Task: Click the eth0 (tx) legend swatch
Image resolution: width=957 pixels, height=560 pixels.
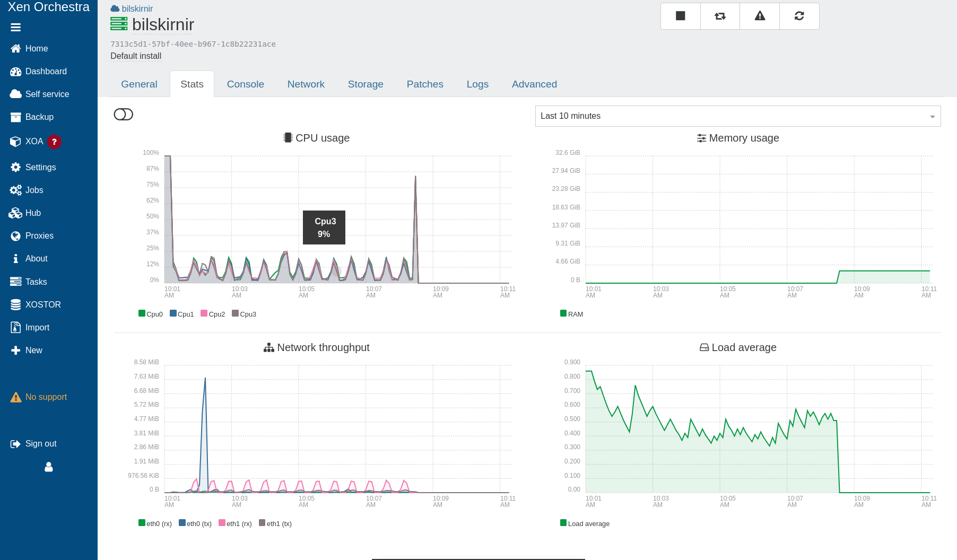Action: pos(182,523)
